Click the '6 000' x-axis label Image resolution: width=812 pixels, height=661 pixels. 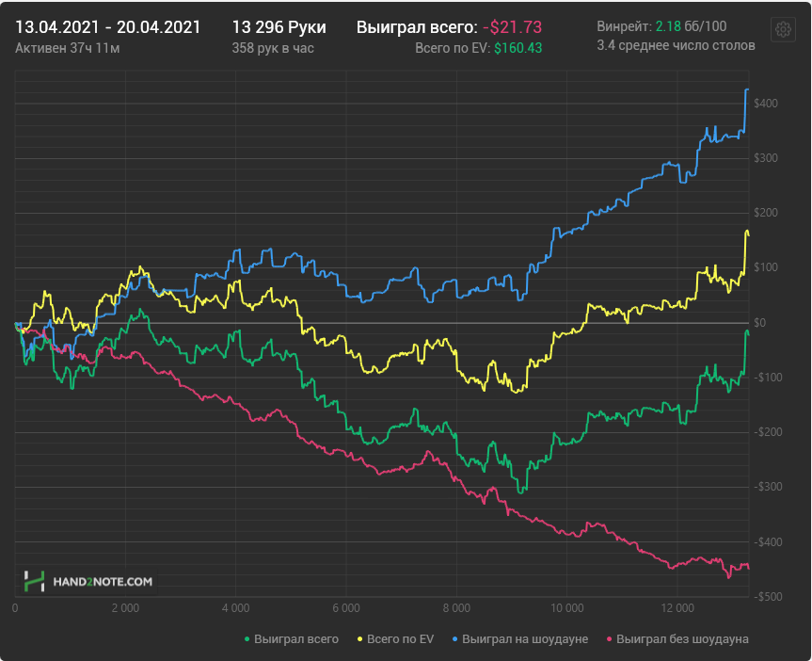pos(346,608)
